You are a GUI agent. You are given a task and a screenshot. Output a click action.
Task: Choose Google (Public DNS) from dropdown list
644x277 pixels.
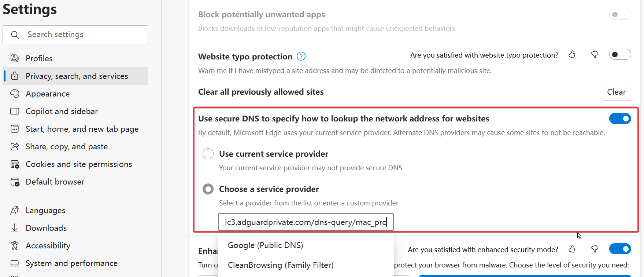coord(265,245)
